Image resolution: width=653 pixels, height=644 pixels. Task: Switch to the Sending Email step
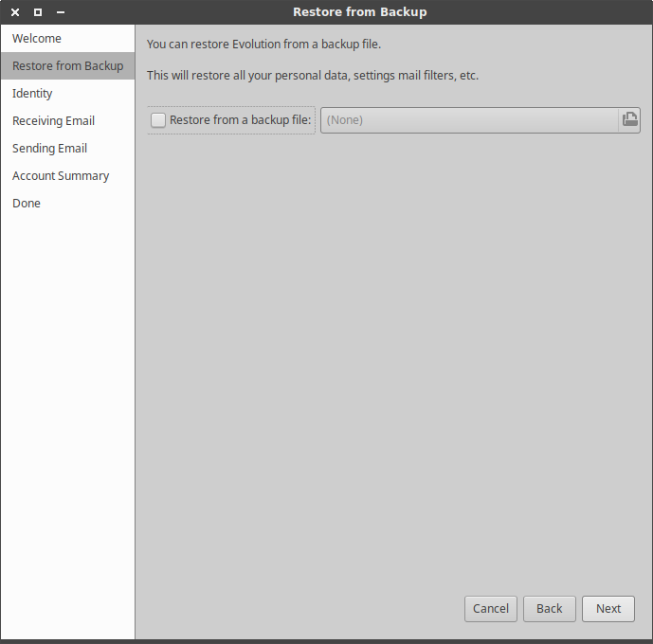(x=49, y=149)
